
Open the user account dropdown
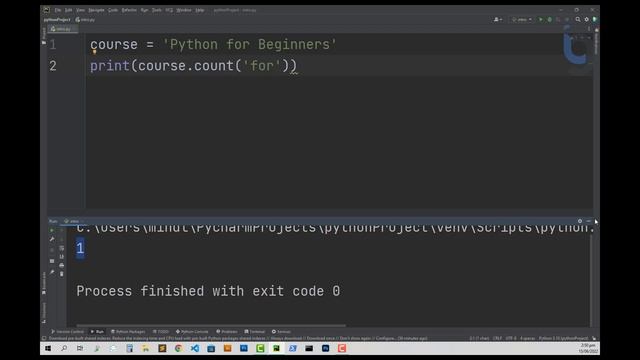(498, 20)
